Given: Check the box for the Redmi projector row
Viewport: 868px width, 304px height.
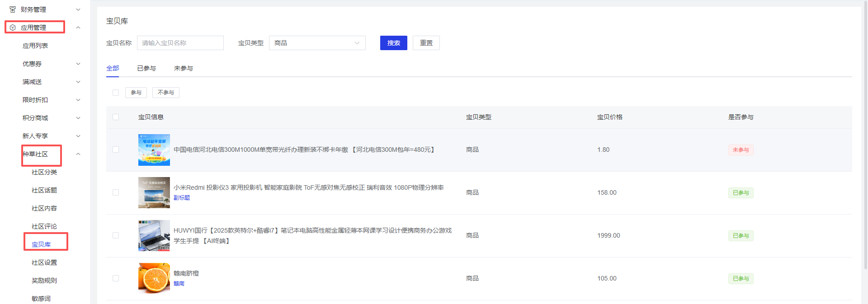Looking at the screenshot, I should [116, 192].
